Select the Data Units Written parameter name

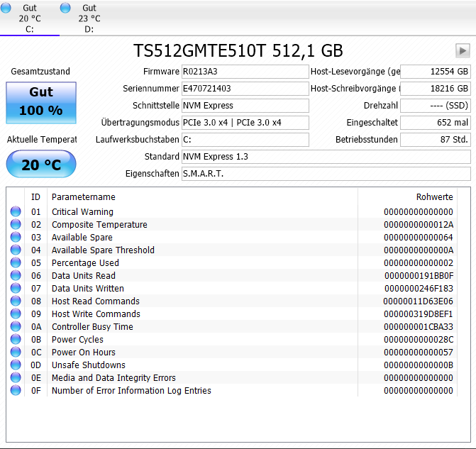88,289
